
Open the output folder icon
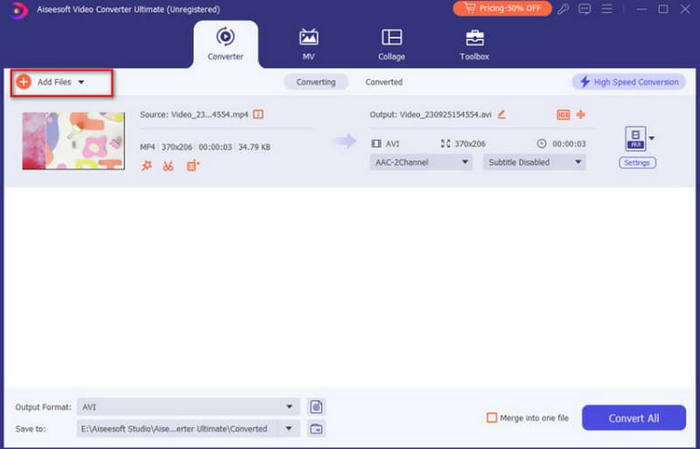(316, 429)
